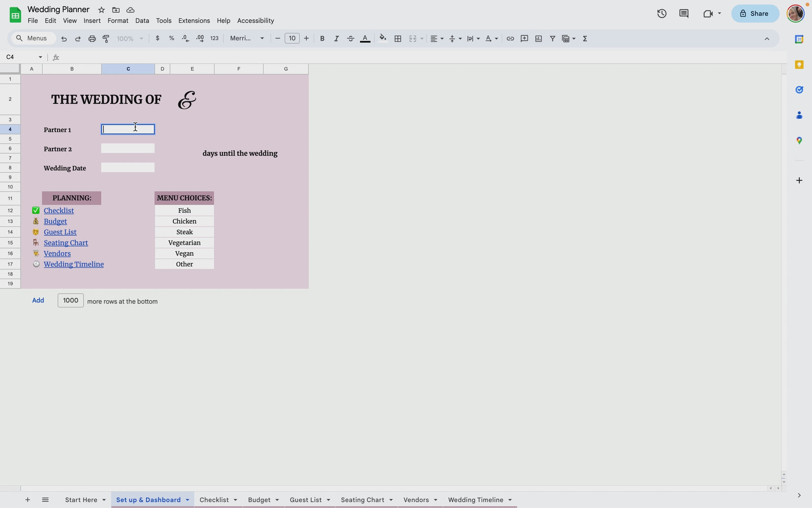Click the Share button
This screenshot has width=812, height=508.
[x=754, y=14]
